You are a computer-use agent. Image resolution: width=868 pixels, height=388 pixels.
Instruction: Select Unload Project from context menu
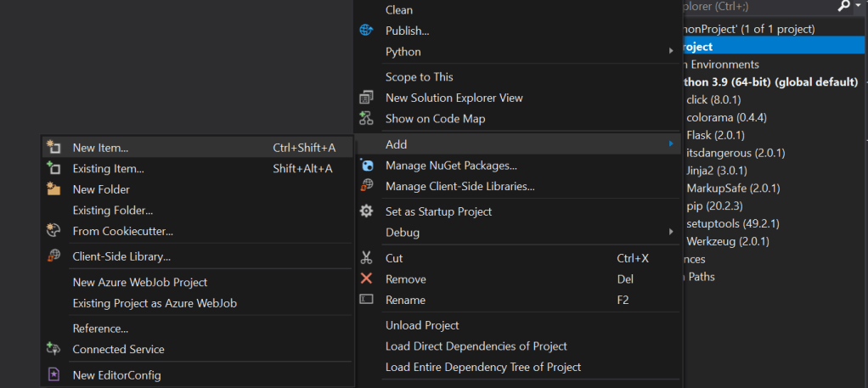point(422,325)
